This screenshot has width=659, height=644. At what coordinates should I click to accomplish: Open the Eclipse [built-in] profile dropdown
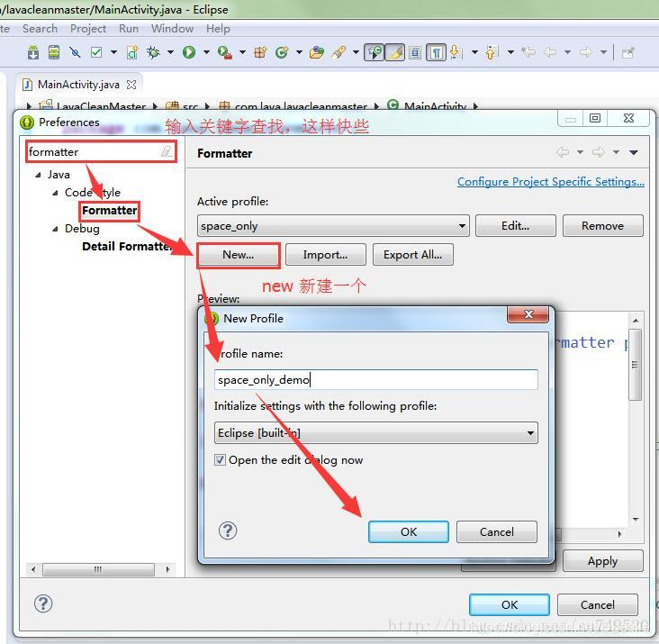pyautogui.click(x=375, y=433)
